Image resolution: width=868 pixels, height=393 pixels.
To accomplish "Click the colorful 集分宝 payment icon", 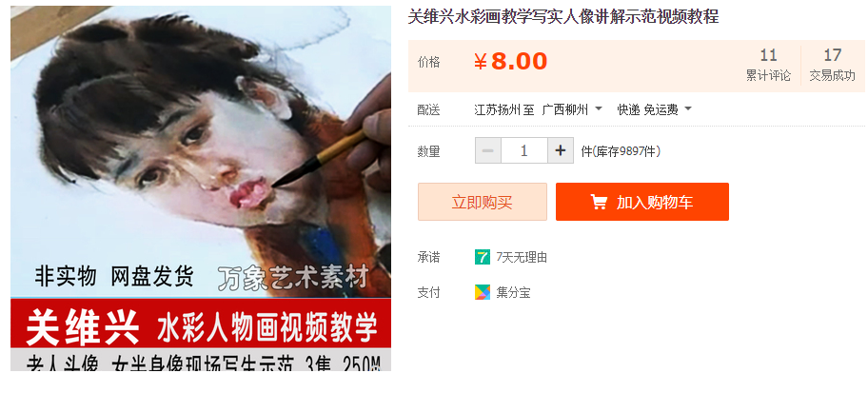I will click(483, 292).
